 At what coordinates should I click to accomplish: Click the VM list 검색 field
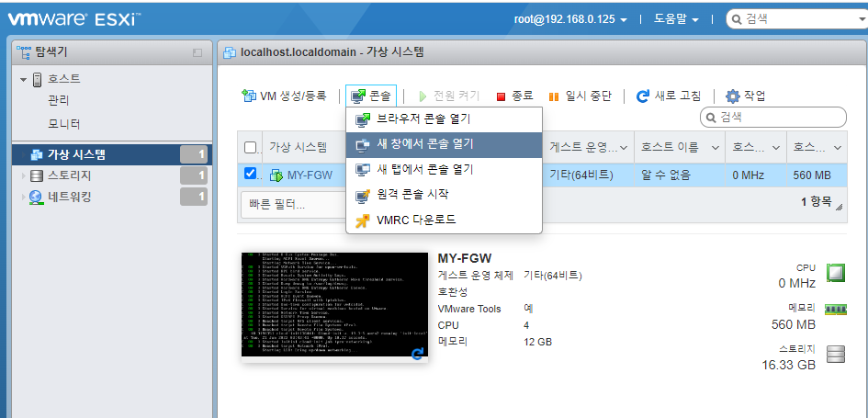point(773,117)
